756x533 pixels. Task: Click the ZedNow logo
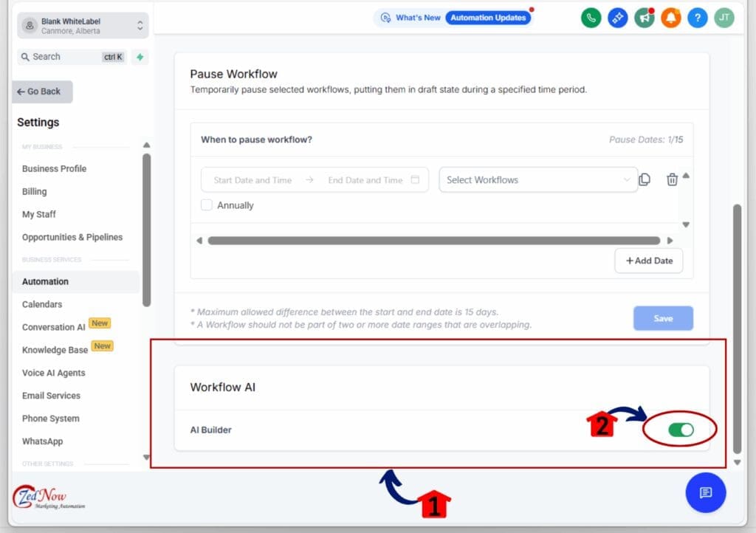[x=49, y=498]
